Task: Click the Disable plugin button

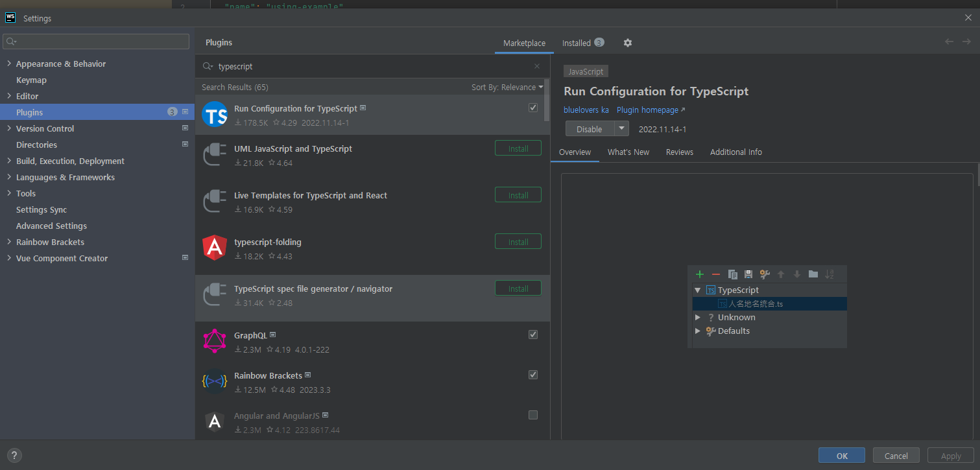Action: 590,128
